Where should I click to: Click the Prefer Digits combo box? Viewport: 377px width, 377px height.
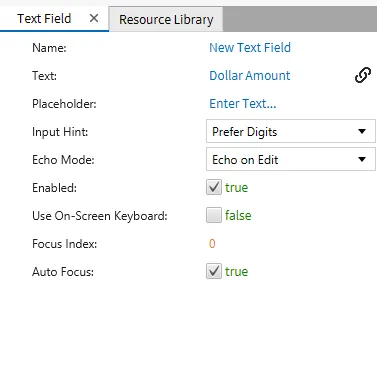click(x=291, y=131)
